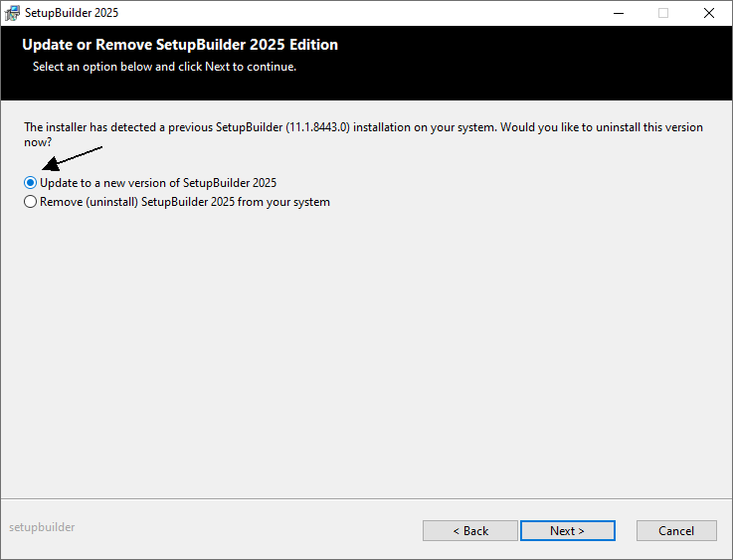Select the Update to a new version radio circle
Screen dimensions: 733x560
pyautogui.click(x=31, y=183)
